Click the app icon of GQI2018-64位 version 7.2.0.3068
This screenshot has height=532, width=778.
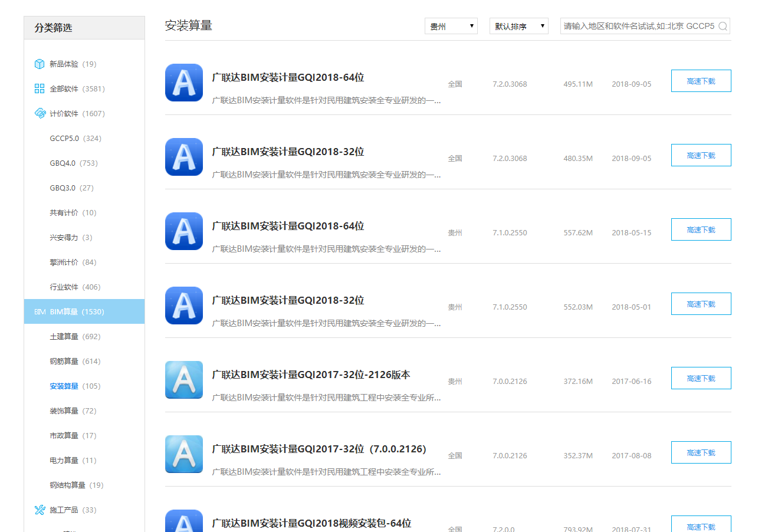184,83
